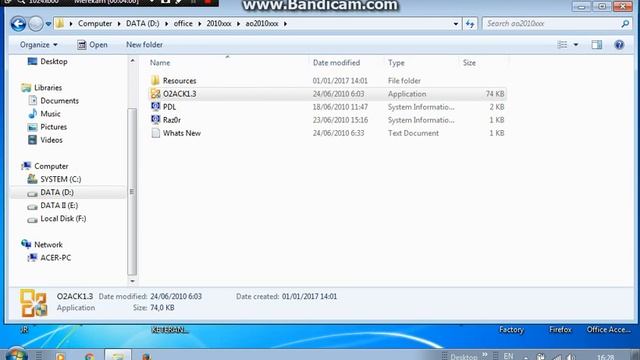Select 2010xxx in the address breadcrumb

[219, 24]
